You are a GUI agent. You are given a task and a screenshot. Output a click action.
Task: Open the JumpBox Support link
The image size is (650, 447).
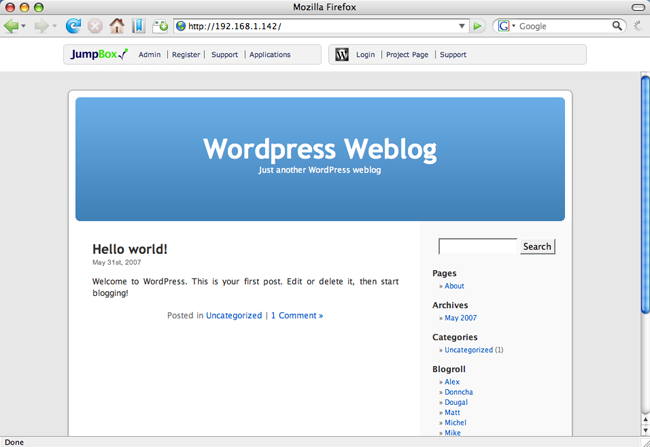click(x=225, y=55)
